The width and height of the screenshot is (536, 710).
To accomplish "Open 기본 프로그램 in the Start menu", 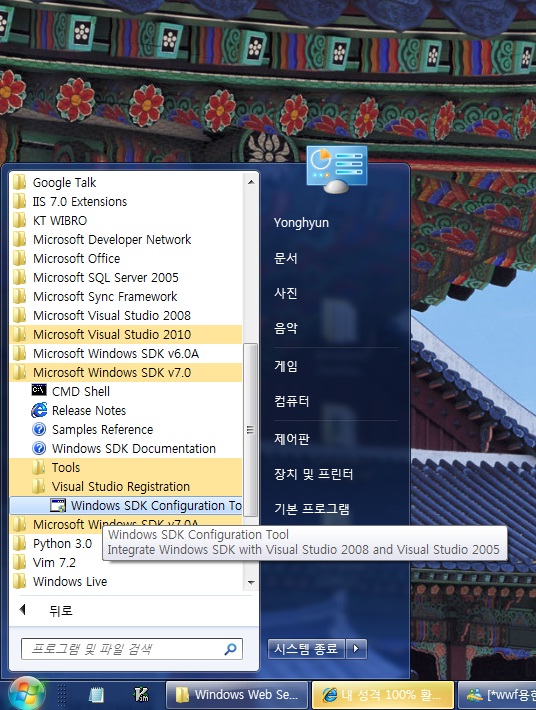I will (x=311, y=509).
